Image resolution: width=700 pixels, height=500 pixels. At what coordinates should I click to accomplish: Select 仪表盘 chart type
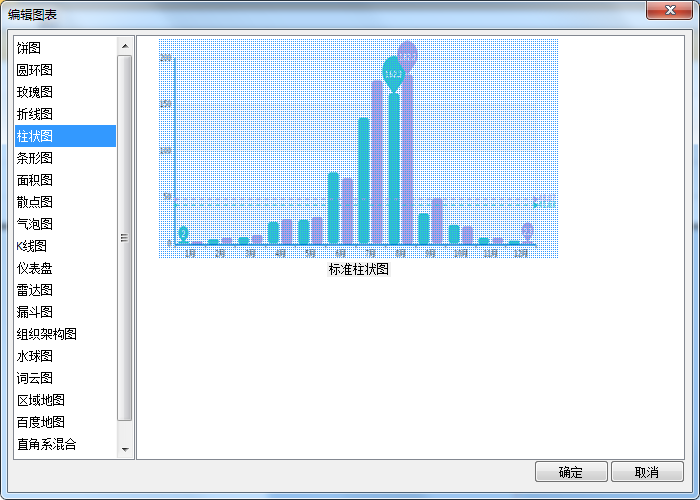point(36,268)
